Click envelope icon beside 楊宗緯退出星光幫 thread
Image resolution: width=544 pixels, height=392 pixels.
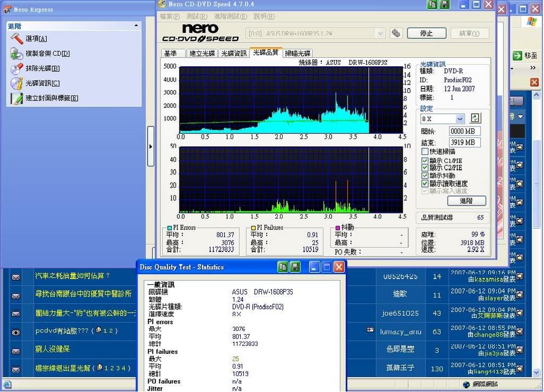16,370
